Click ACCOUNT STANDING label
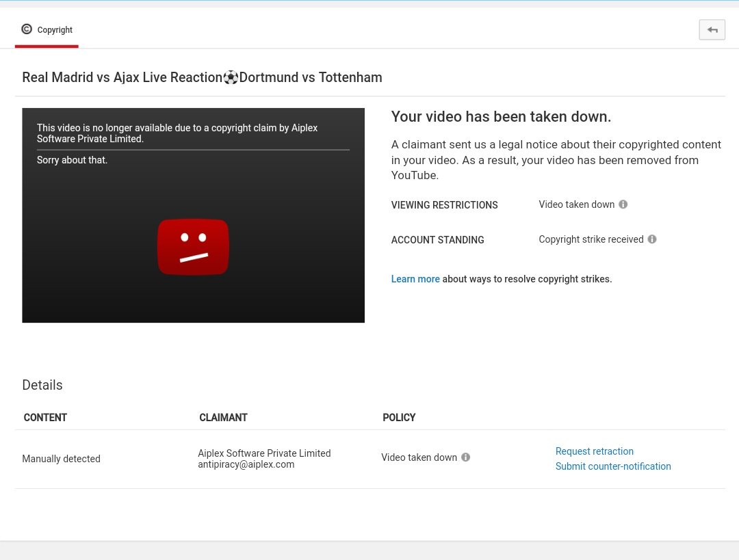Viewport: 739px width, 560px height. 437,240
